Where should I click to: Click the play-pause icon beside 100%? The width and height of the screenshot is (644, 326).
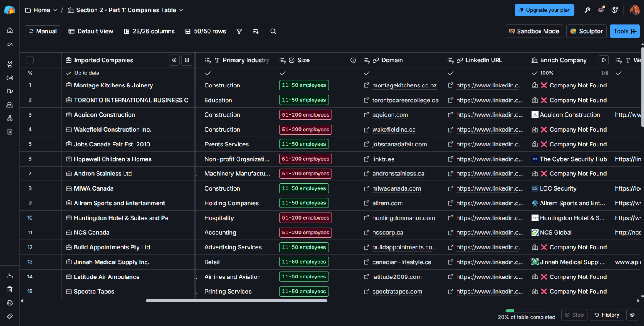click(605, 73)
